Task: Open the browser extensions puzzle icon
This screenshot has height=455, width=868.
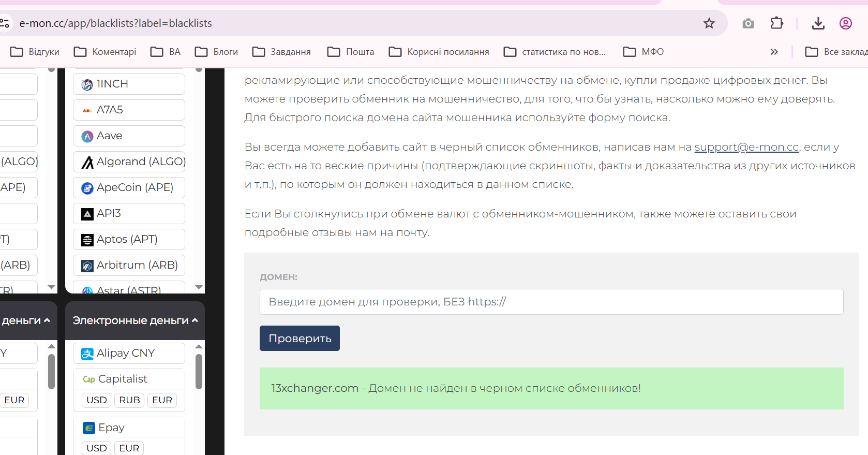Action: click(776, 23)
